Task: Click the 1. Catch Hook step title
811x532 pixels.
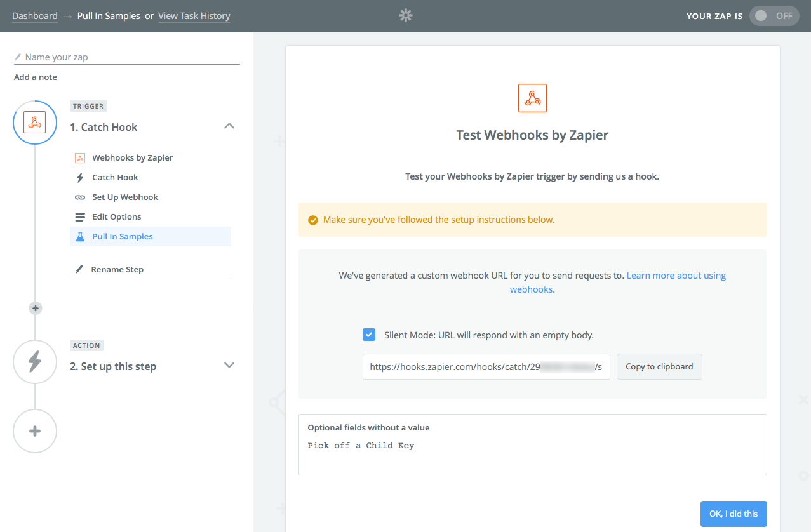Action: pos(104,127)
